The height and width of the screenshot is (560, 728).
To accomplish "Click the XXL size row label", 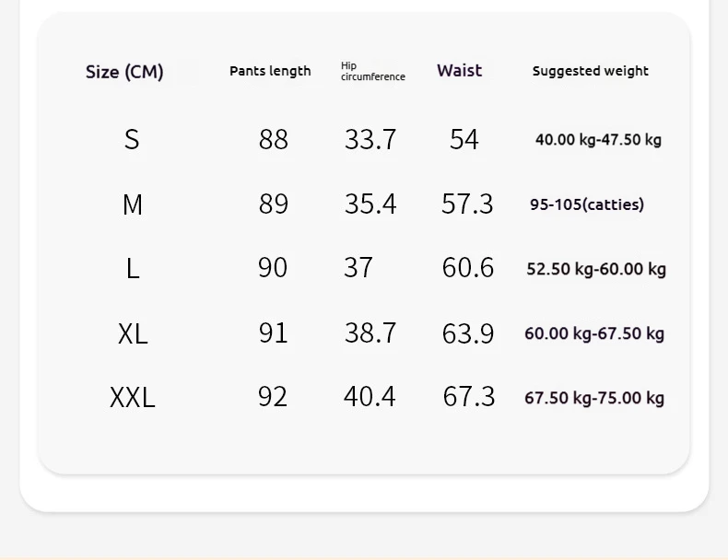I will click(x=133, y=398).
